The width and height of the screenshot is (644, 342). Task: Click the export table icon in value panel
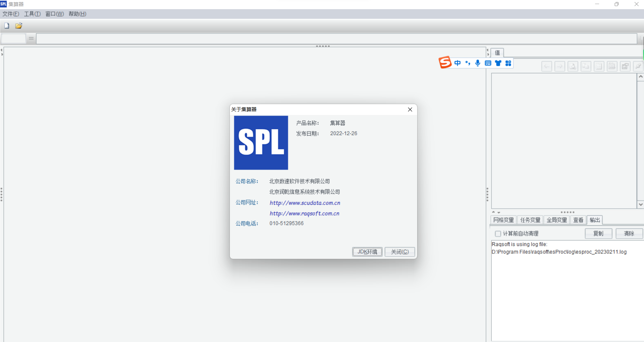tap(625, 66)
